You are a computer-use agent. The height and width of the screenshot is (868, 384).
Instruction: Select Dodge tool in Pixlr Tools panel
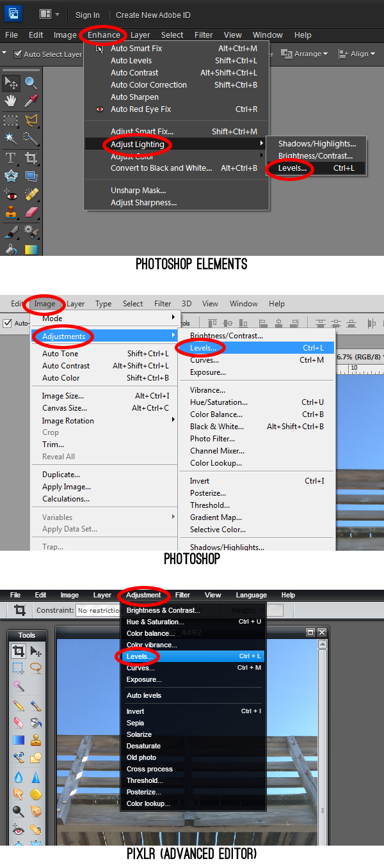click(19, 812)
